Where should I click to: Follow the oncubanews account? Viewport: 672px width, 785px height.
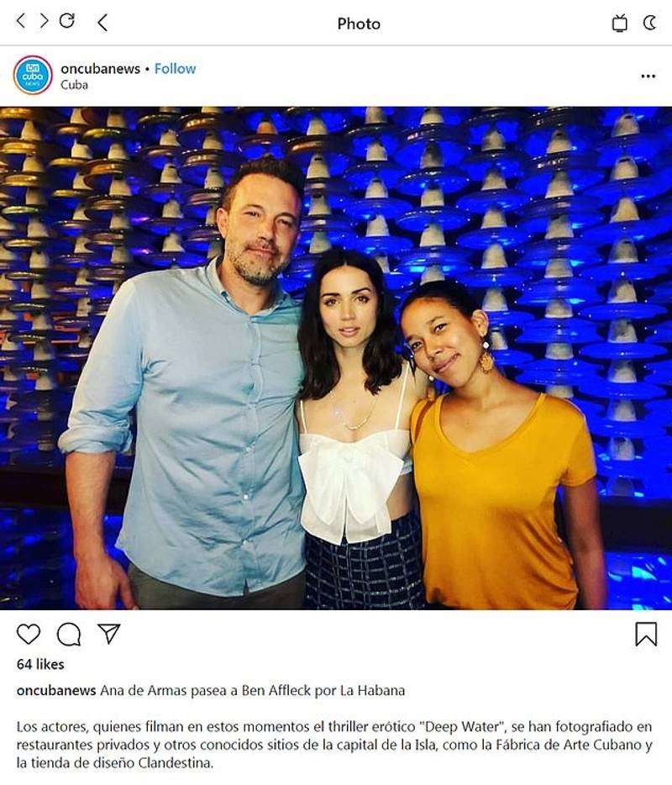point(175,69)
